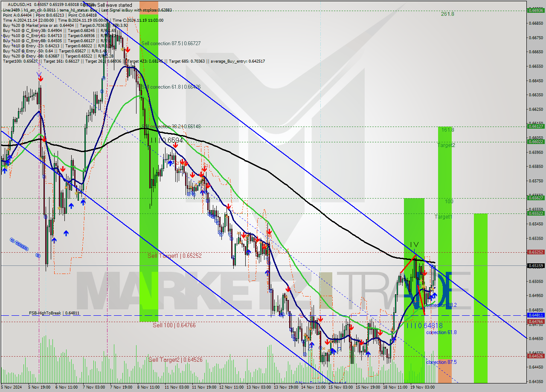The image size is (546, 392).
Task: Select the 'I I I 0.64818' wave label
Action: [424, 326]
